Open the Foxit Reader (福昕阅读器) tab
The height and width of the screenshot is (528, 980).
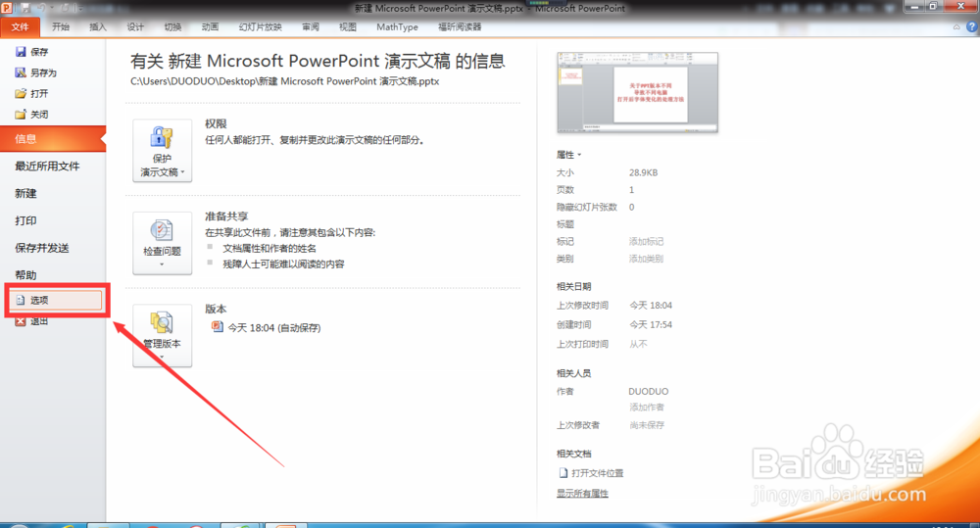tap(460, 26)
